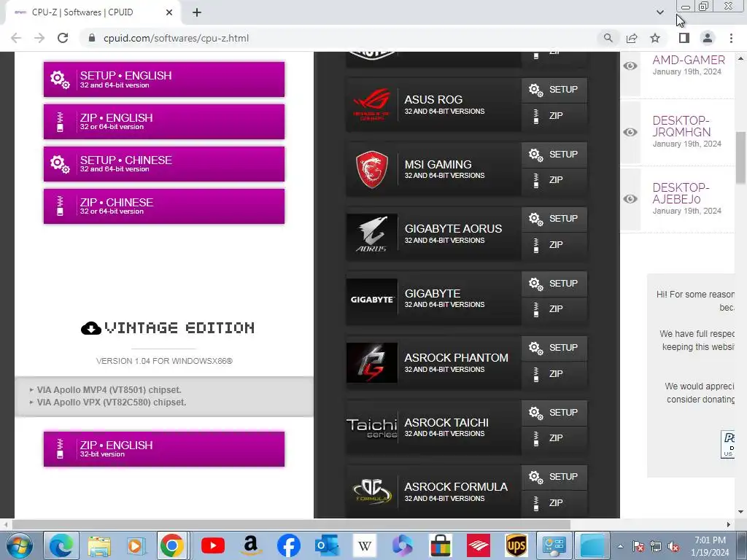Screen dimensions: 747x560
Task: Click ASROCK PHANTOM SETUP button
Action: pyautogui.click(x=554, y=348)
